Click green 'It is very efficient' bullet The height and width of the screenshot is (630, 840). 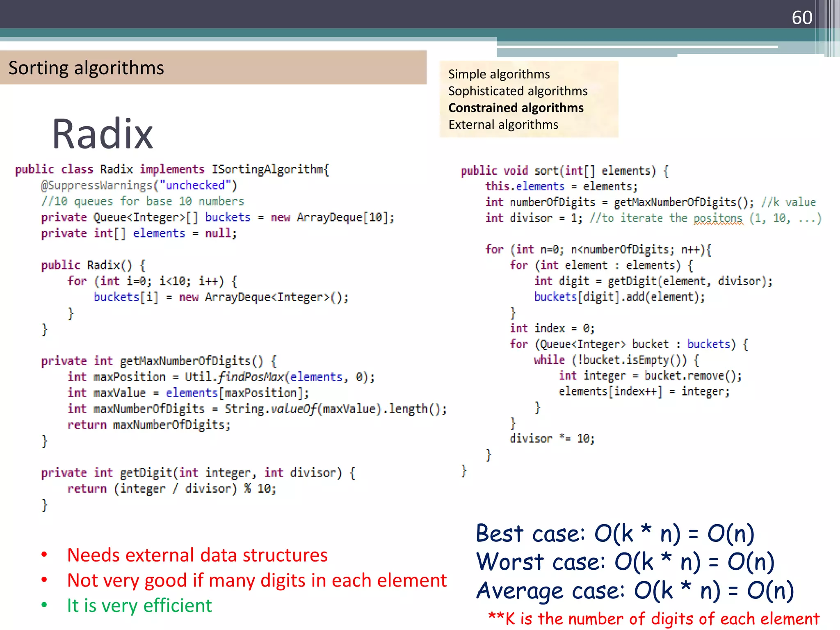click(139, 606)
